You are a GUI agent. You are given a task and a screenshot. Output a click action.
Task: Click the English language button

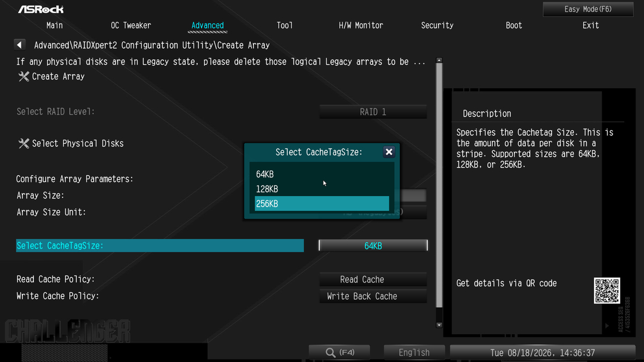point(414,352)
